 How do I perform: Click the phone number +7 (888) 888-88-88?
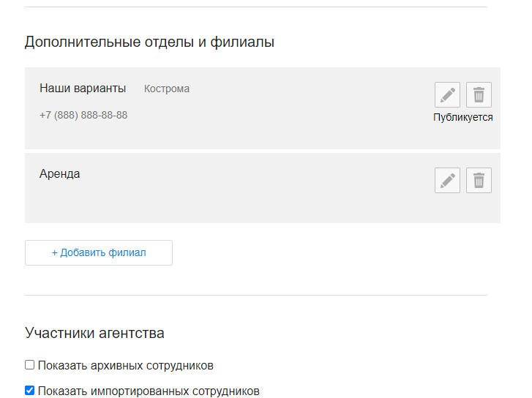(83, 115)
